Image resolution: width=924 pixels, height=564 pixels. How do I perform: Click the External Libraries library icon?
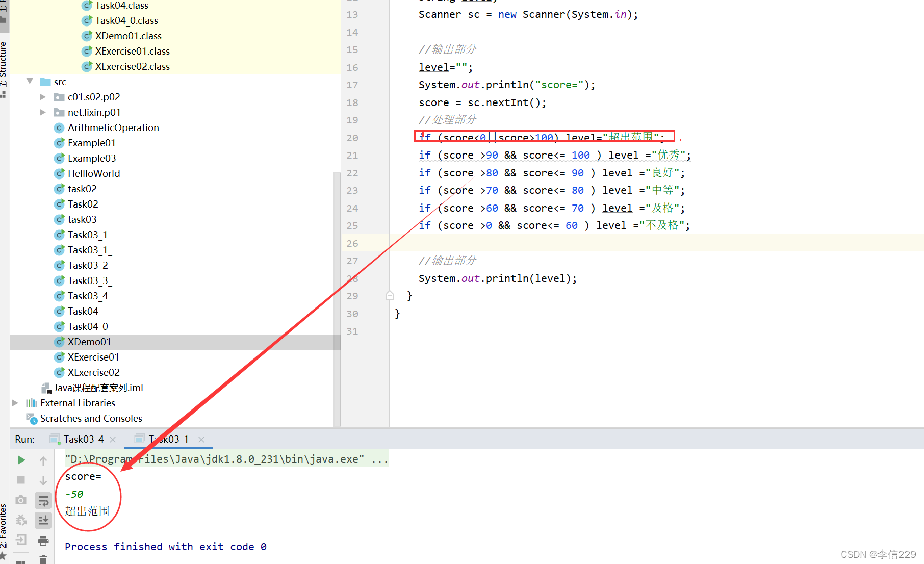(x=32, y=403)
